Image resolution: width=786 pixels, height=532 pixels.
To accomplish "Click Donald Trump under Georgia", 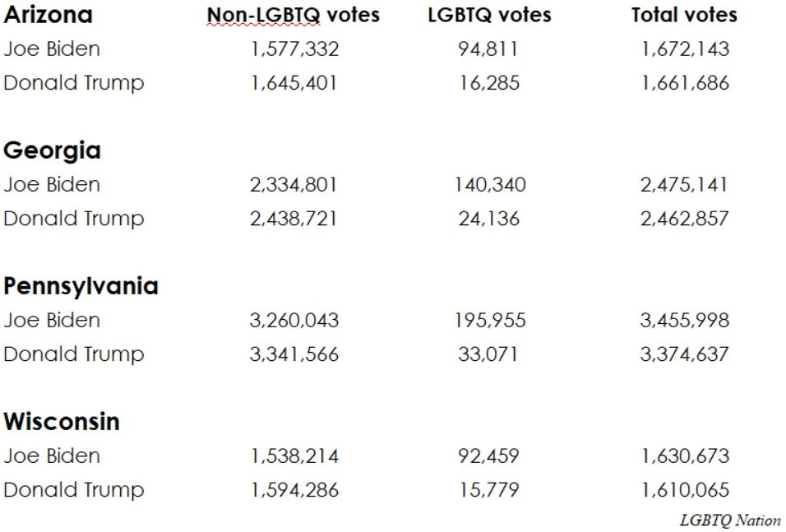I will point(74,219).
